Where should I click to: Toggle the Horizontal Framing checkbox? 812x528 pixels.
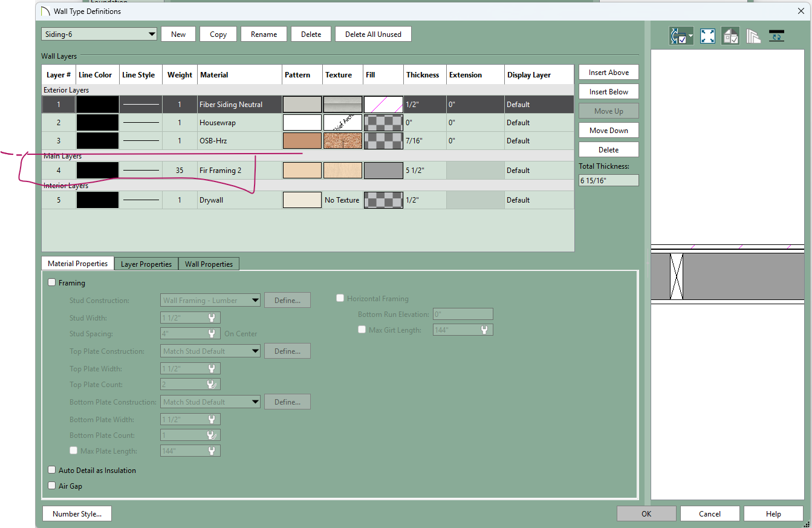340,298
